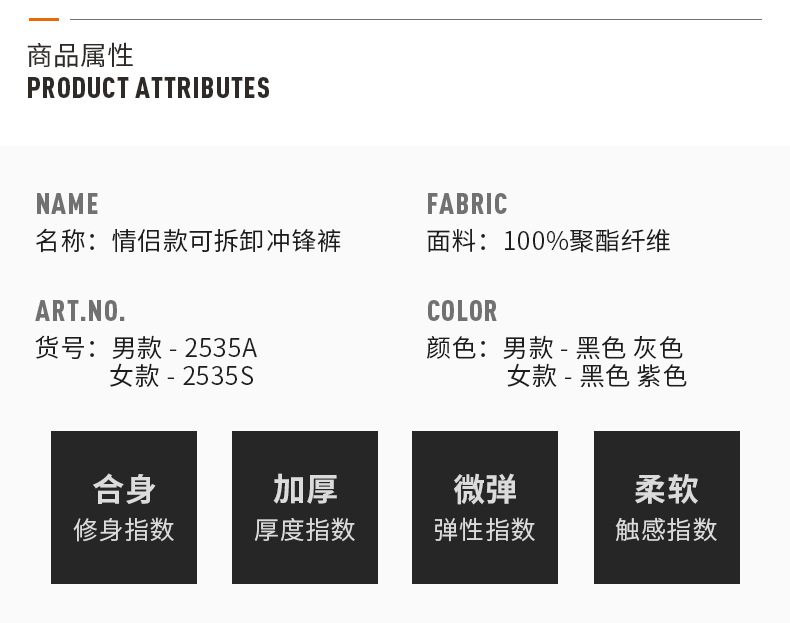
Task: Click the PRODUCT ATTRIBUTES title
Action: point(148,88)
